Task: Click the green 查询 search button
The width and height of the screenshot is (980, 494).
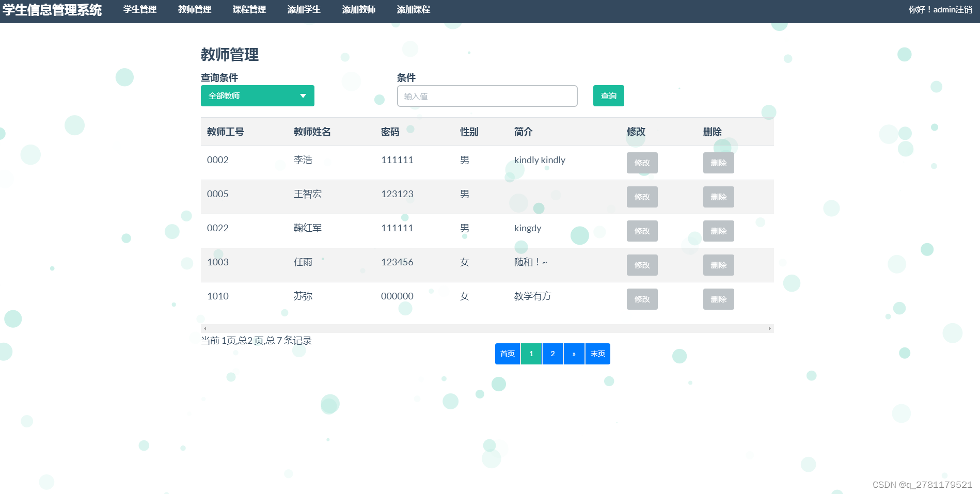Action: [609, 96]
